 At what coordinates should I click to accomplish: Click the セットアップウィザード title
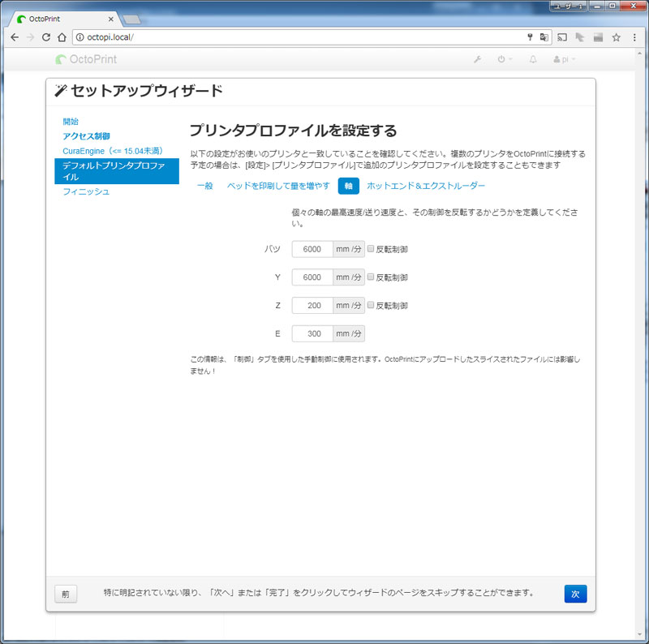147,91
